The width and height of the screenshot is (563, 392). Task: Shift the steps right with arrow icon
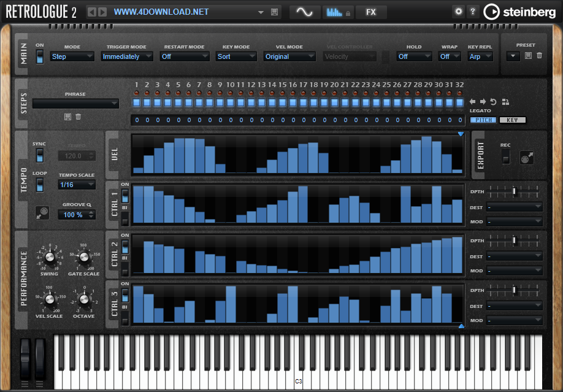pyautogui.click(x=483, y=102)
